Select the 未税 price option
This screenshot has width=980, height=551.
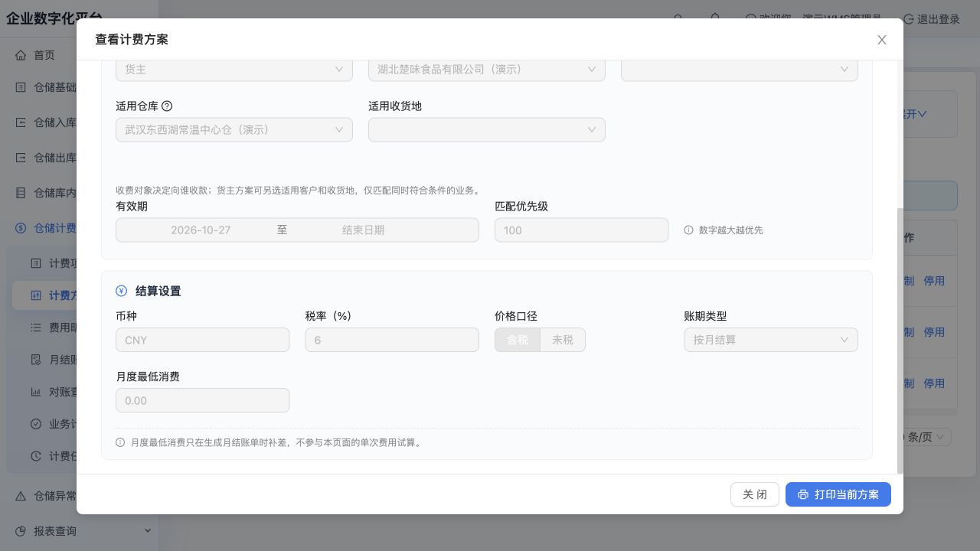pyautogui.click(x=563, y=340)
